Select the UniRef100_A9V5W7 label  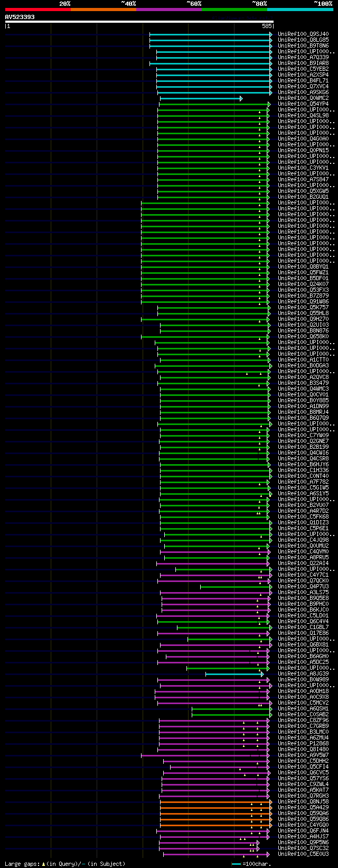click(x=303, y=755)
